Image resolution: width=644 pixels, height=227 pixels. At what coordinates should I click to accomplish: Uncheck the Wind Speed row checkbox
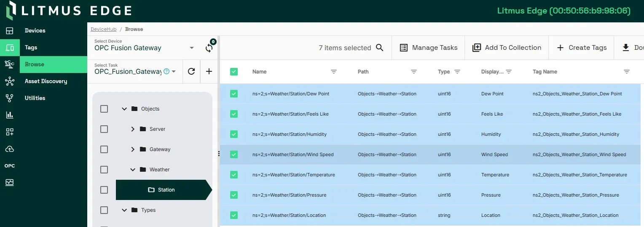(234, 154)
